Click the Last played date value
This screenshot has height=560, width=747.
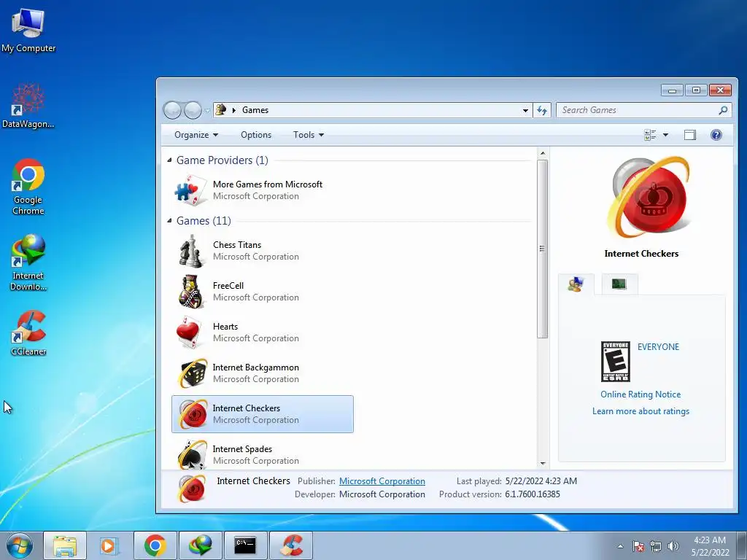coord(541,481)
